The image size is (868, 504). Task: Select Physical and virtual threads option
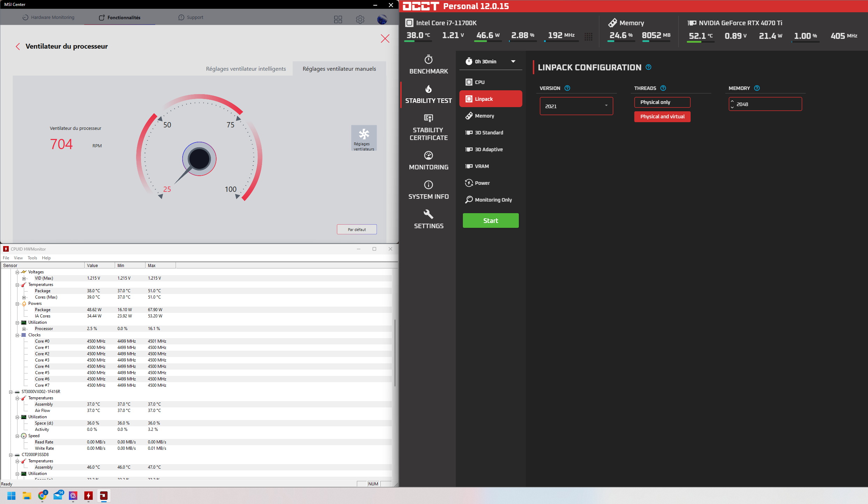coord(662,117)
